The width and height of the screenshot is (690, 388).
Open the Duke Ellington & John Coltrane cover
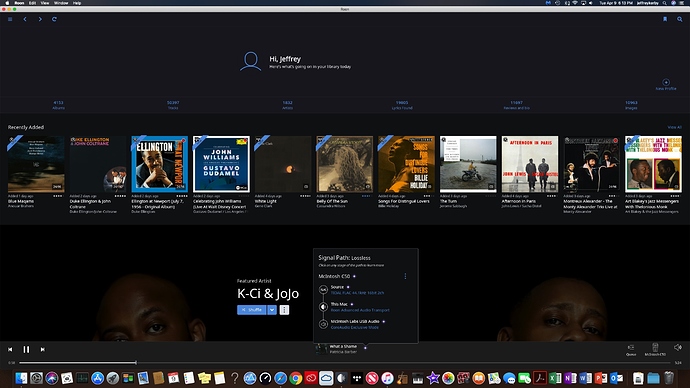(x=98, y=164)
